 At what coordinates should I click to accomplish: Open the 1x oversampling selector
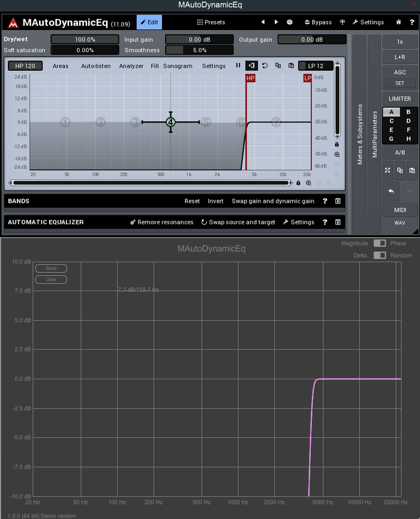pyautogui.click(x=400, y=42)
